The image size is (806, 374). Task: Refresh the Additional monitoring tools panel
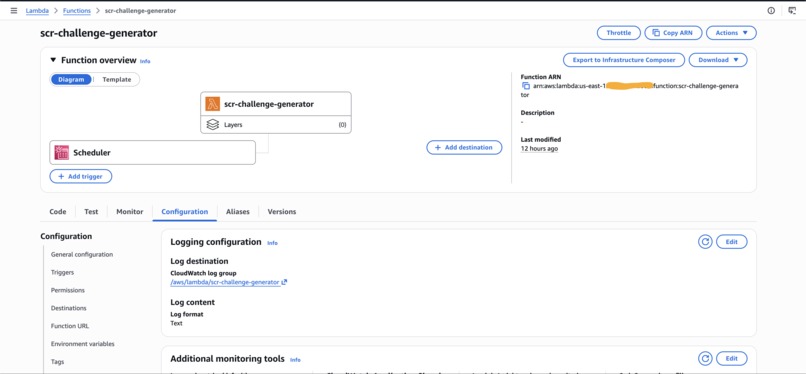coord(705,359)
